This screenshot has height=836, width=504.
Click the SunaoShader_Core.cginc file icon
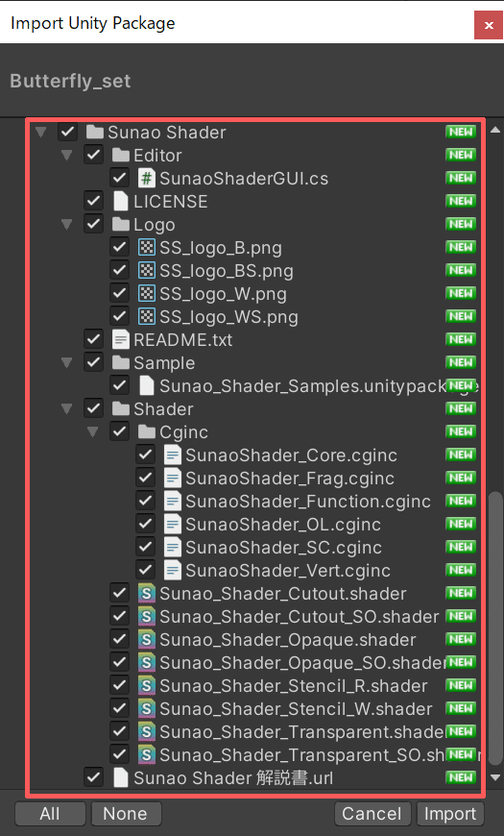173,455
